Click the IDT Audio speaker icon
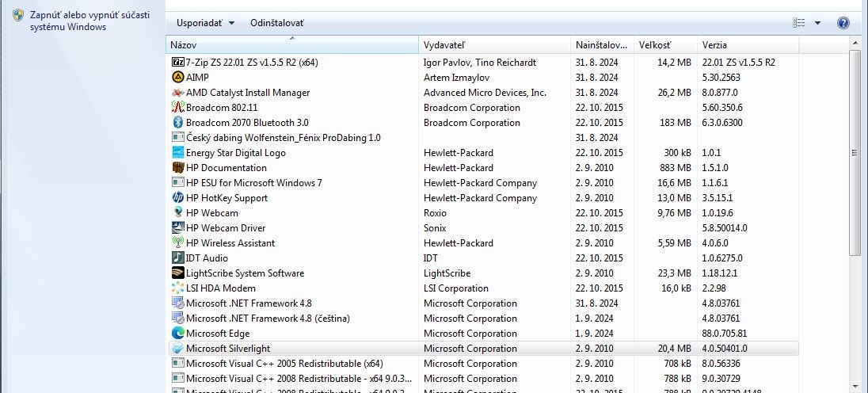The image size is (868, 393). [x=178, y=258]
